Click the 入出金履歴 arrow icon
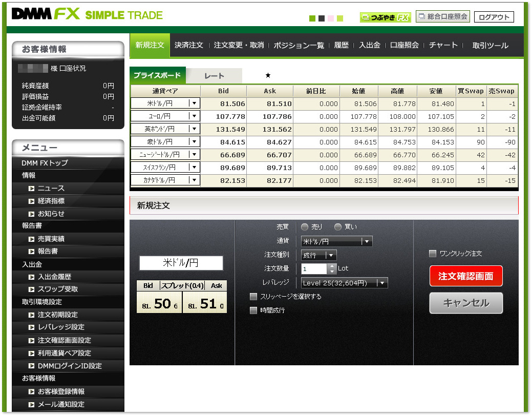The image size is (532, 416). 31,277
